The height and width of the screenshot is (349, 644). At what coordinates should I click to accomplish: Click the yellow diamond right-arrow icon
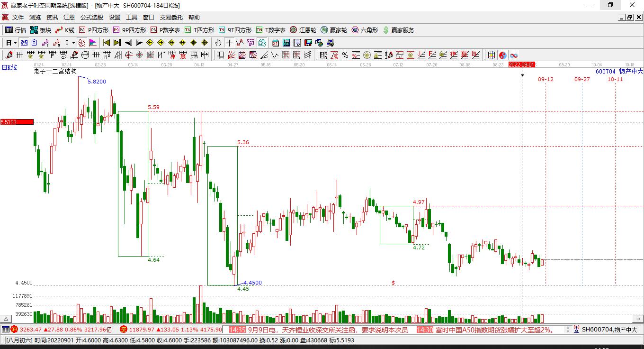pos(161,43)
